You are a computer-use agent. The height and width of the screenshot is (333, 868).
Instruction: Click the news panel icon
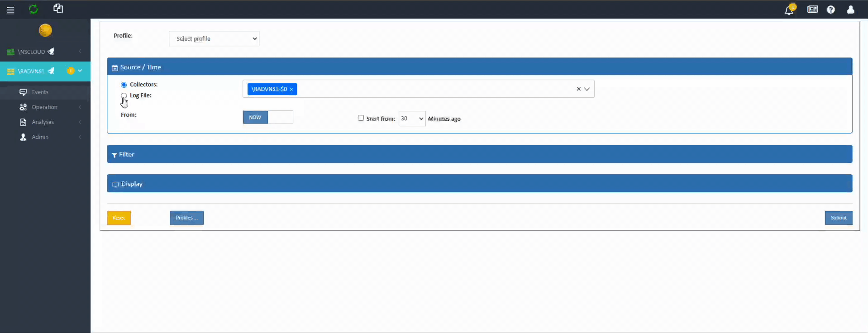(x=812, y=10)
